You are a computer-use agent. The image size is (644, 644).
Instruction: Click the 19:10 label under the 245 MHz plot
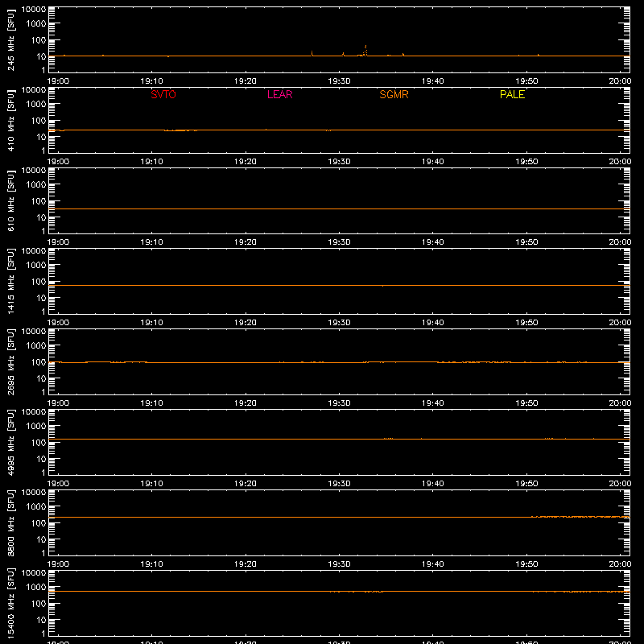pos(152,81)
